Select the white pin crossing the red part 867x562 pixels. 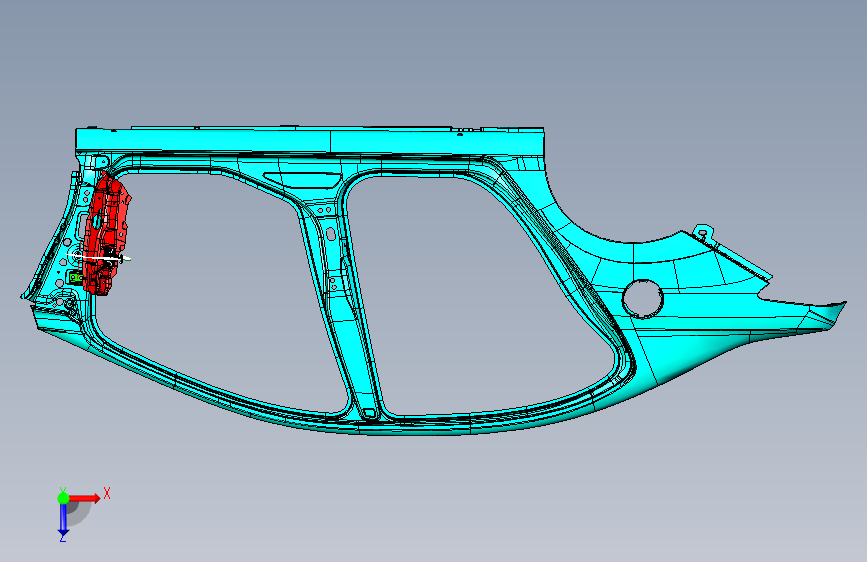(x=100, y=257)
